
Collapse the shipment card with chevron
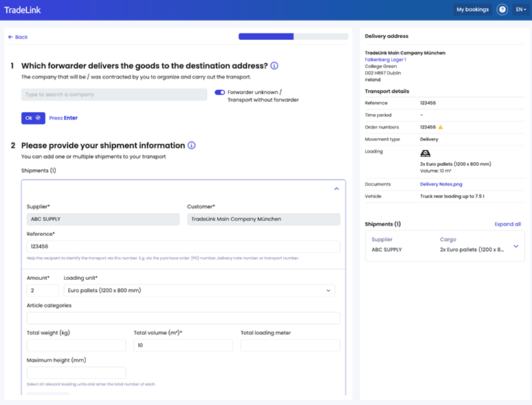point(336,188)
